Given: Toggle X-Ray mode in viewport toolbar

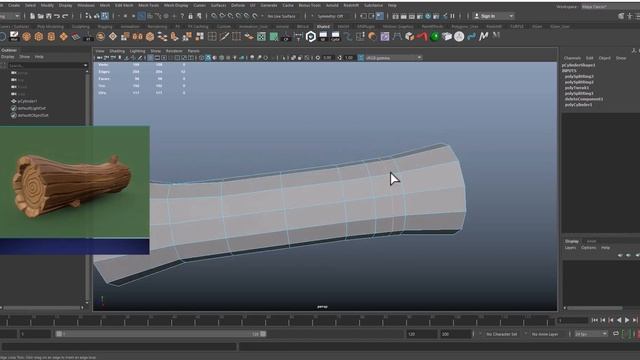Looking at the screenshot, I should pos(293,58).
